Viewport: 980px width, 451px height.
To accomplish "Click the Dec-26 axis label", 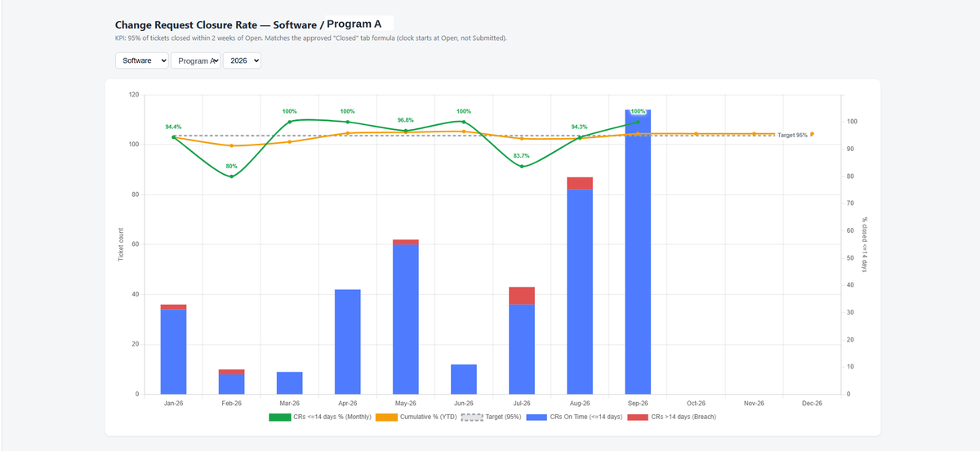I will click(x=812, y=404).
